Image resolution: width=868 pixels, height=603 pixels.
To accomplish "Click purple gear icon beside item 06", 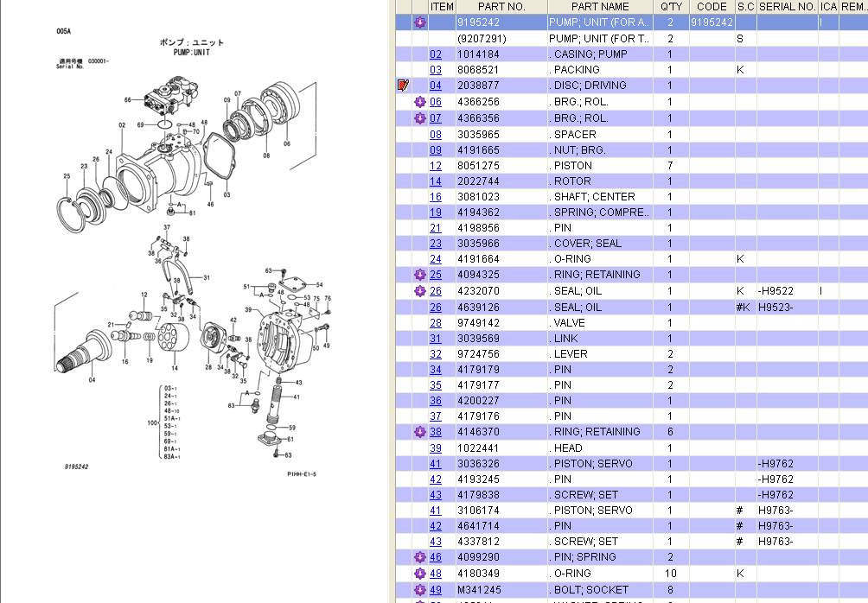I will tap(420, 102).
